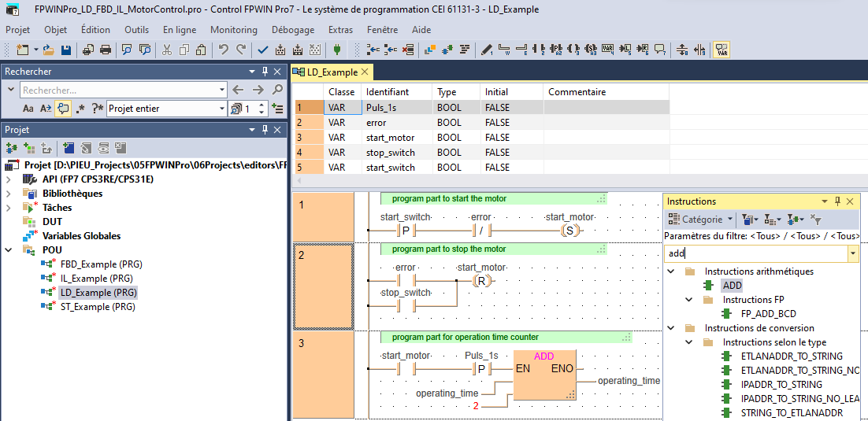868x421 pixels.
Task: Expand the Bibliothèques tree node
Action: (9, 194)
